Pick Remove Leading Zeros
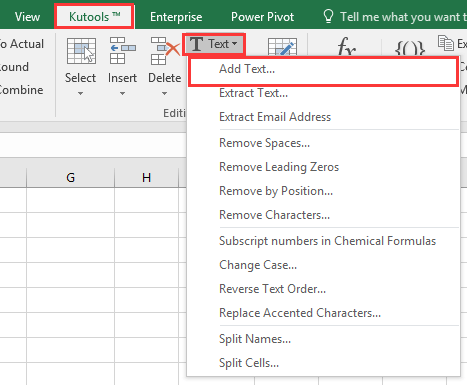Image resolution: width=467 pixels, height=385 pixels. click(323, 167)
